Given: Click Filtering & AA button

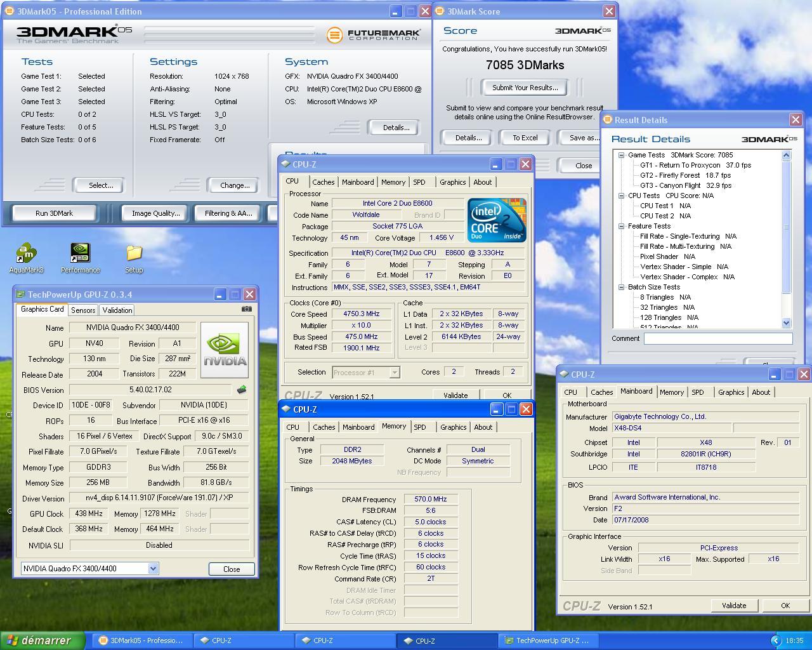Looking at the screenshot, I should click(x=228, y=213).
